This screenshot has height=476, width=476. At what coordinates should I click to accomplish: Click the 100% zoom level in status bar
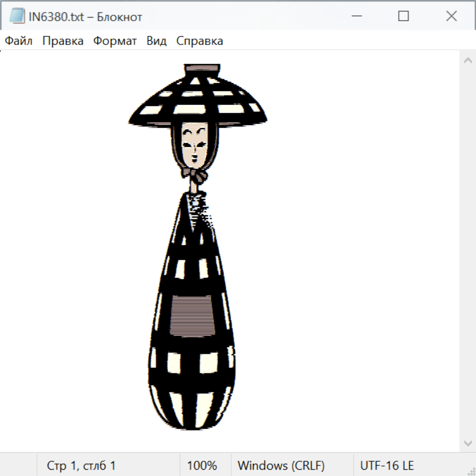pyautogui.click(x=202, y=465)
